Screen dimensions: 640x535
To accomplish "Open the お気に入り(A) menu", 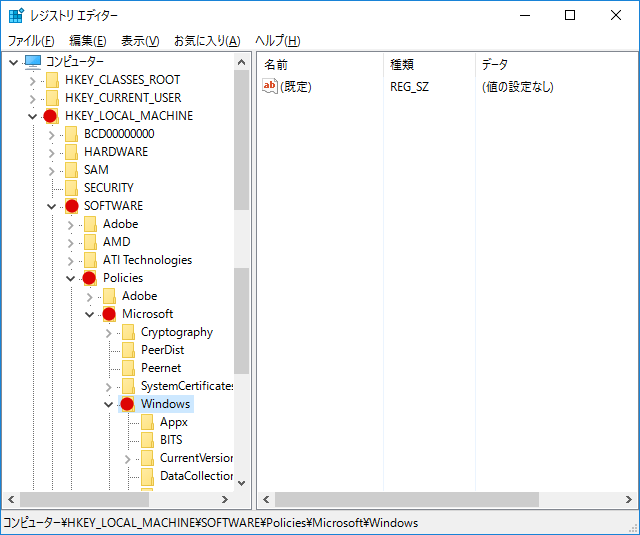I will (207, 41).
